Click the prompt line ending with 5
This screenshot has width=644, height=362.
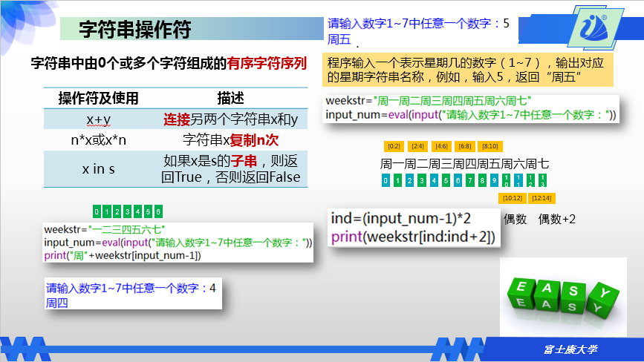coord(418,24)
